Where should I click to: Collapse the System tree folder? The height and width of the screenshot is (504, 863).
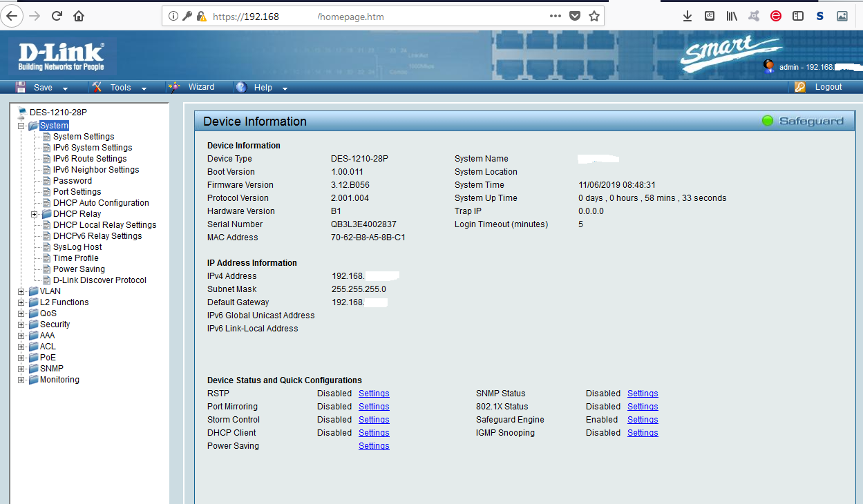coord(21,126)
